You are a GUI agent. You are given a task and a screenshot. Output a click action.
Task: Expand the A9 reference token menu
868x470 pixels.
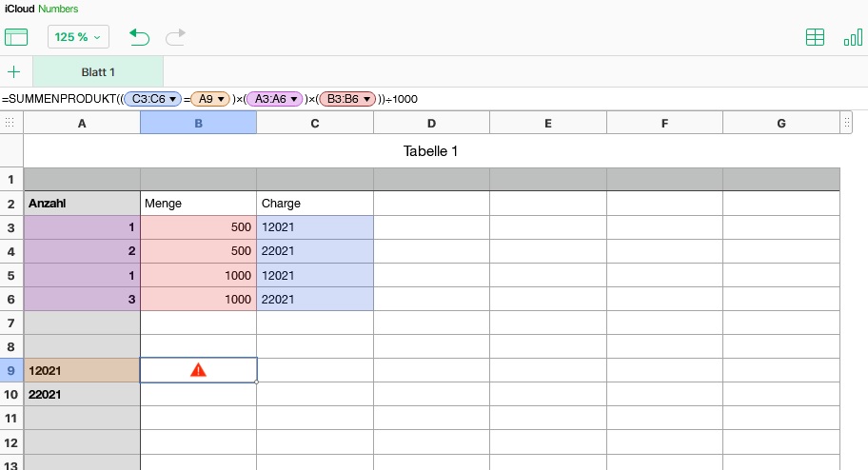coord(222,99)
